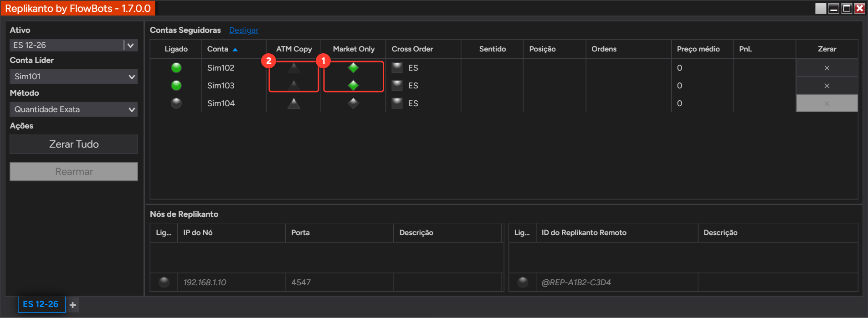
Task: Click the Porta field 4547
Action: (x=339, y=282)
